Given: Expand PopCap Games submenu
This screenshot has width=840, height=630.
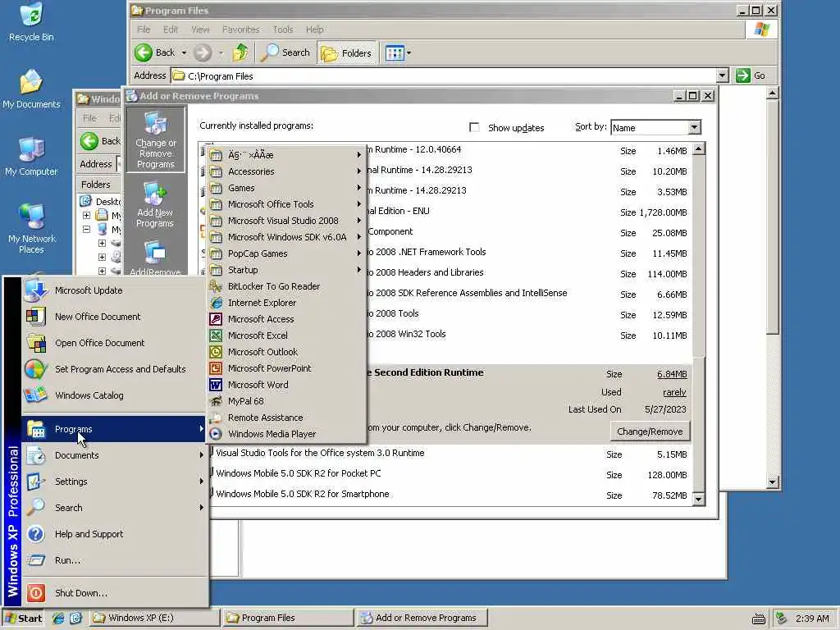Looking at the screenshot, I should pyautogui.click(x=286, y=253).
